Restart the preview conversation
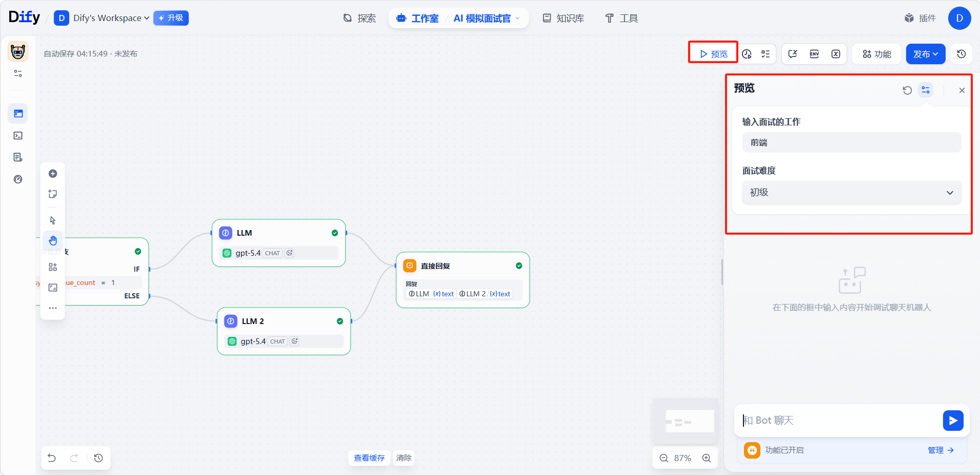Image resolution: width=980 pixels, height=475 pixels. click(x=907, y=90)
